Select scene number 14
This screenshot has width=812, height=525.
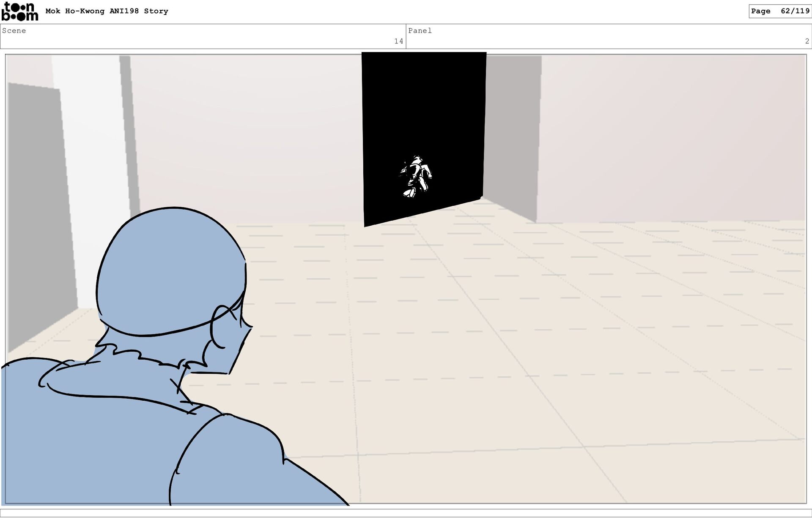coord(398,41)
